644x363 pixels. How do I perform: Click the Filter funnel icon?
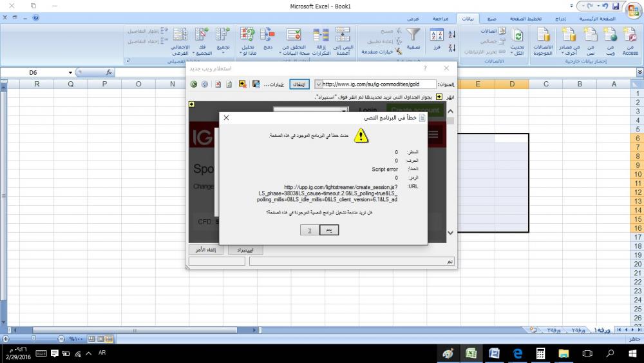[414, 37]
